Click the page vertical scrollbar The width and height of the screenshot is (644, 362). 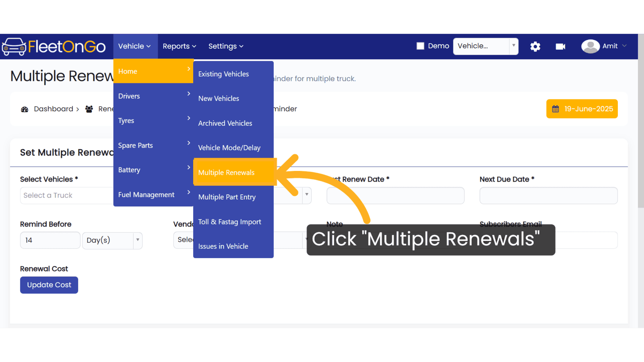pyautogui.click(x=641, y=121)
